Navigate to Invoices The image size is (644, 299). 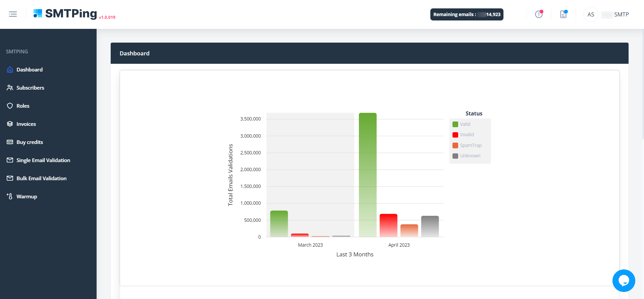click(26, 124)
